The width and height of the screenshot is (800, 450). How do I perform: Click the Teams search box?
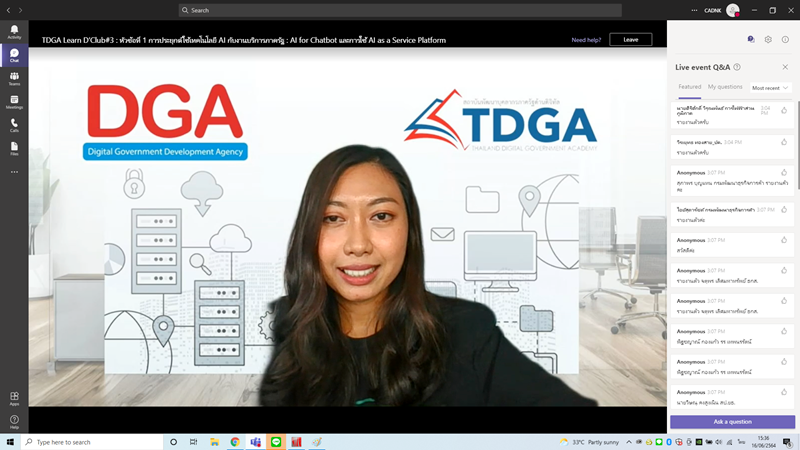400,10
